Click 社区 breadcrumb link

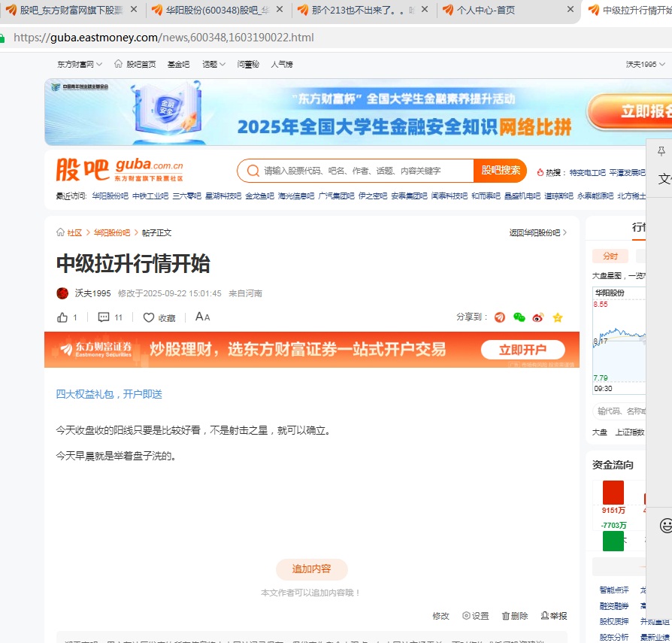coord(74,232)
